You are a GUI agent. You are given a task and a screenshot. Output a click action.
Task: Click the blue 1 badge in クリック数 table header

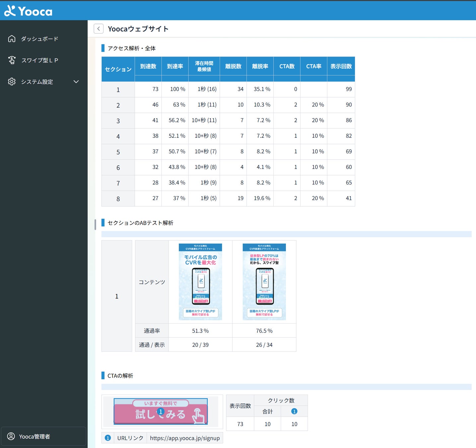coord(294,411)
